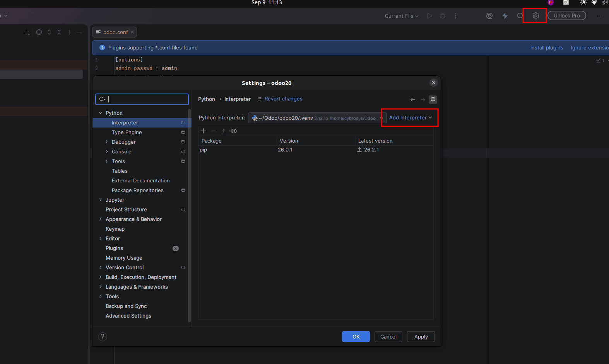Click the add-new plus icon in project panel
The width and height of the screenshot is (609, 364).
coord(26,32)
